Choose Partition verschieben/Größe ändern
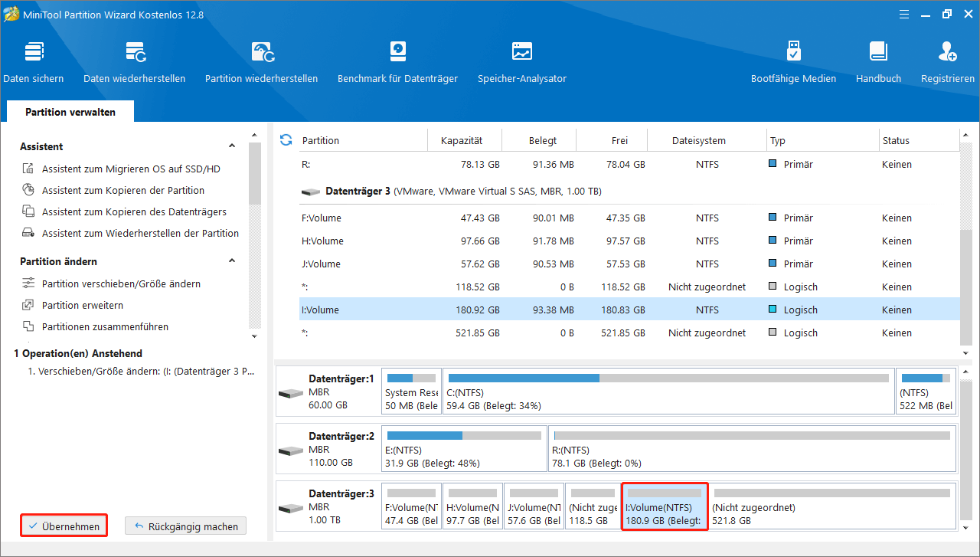The image size is (980, 557). [x=121, y=284]
